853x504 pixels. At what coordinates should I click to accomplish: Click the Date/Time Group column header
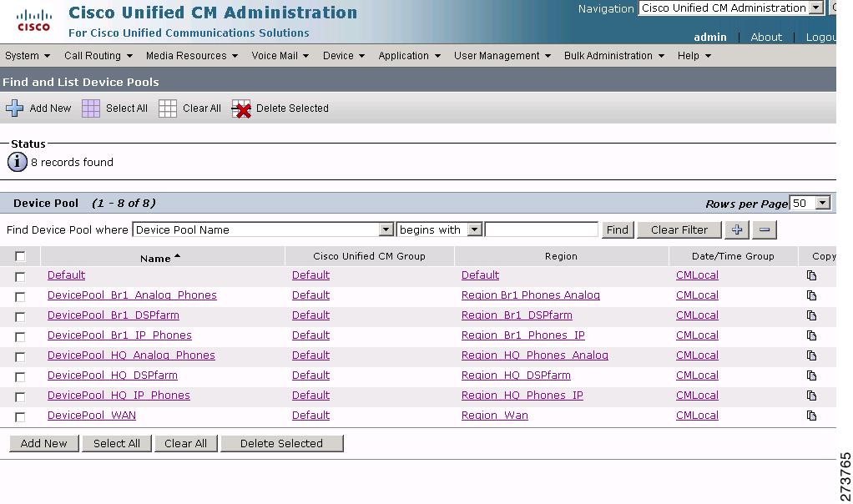tap(733, 256)
